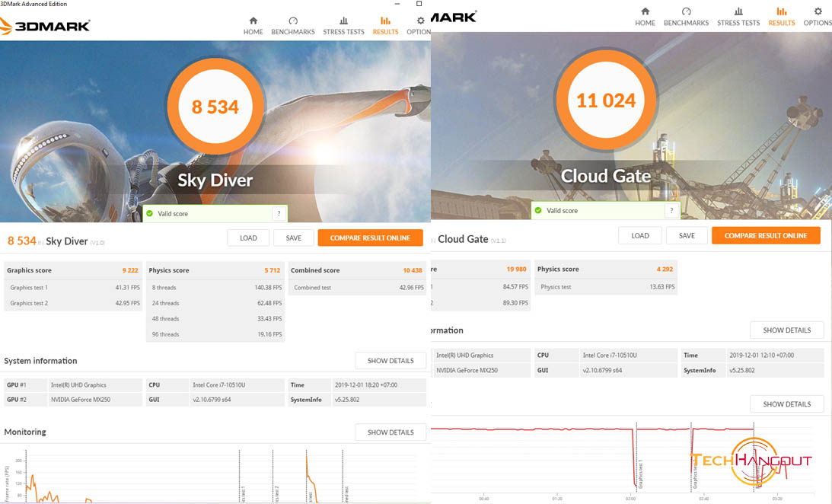Screen dimensions: 832x504
Task: Click the Sky Diver banner title
Action: click(215, 180)
